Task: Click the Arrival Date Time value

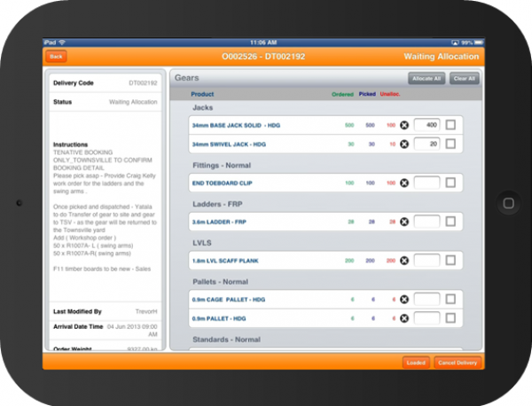Action: (x=132, y=331)
